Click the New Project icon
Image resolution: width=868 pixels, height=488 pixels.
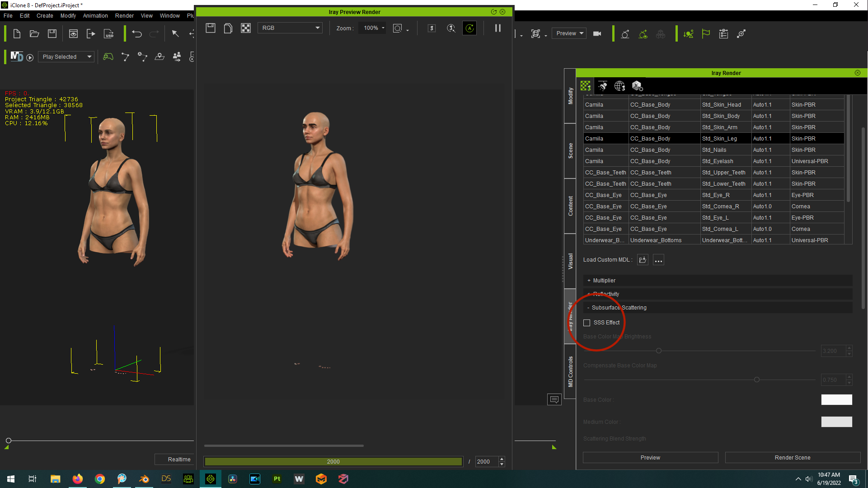tap(17, 34)
